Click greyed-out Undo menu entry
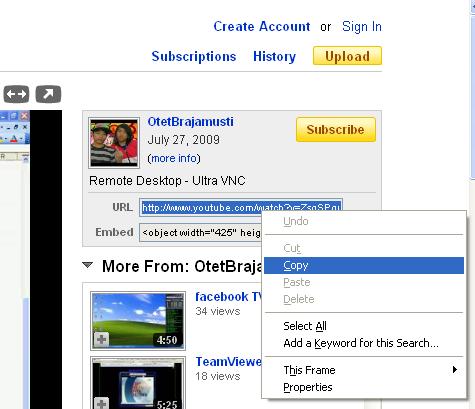Screen dimensions: 475x409 coord(364,221)
